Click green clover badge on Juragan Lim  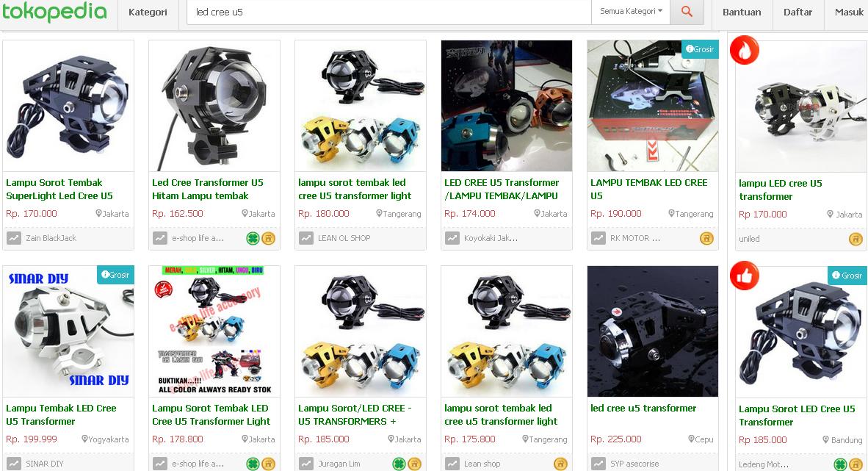[399, 464]
